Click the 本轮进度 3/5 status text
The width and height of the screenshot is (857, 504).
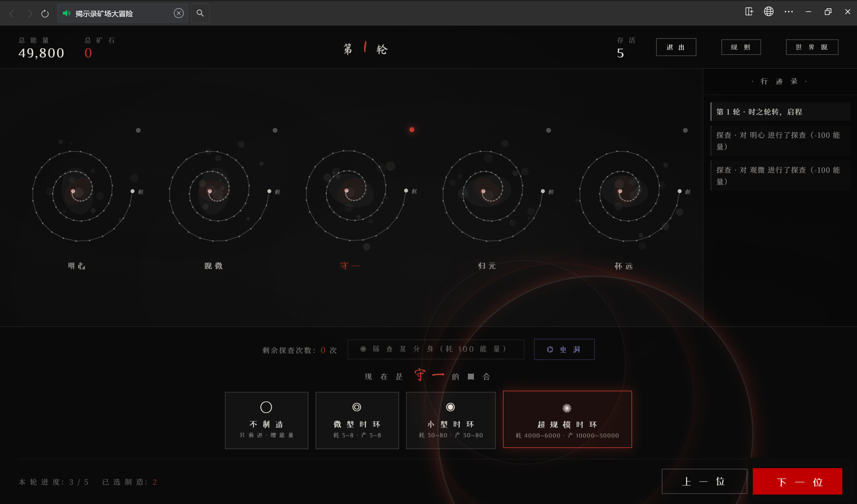coord(53,482)
